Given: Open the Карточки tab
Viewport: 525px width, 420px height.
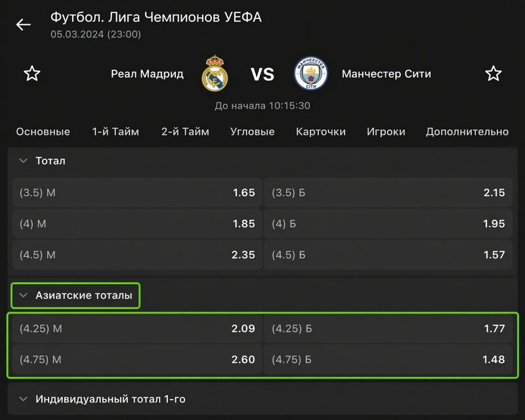Looking at the screenshot, I should (x=321, y=131).
